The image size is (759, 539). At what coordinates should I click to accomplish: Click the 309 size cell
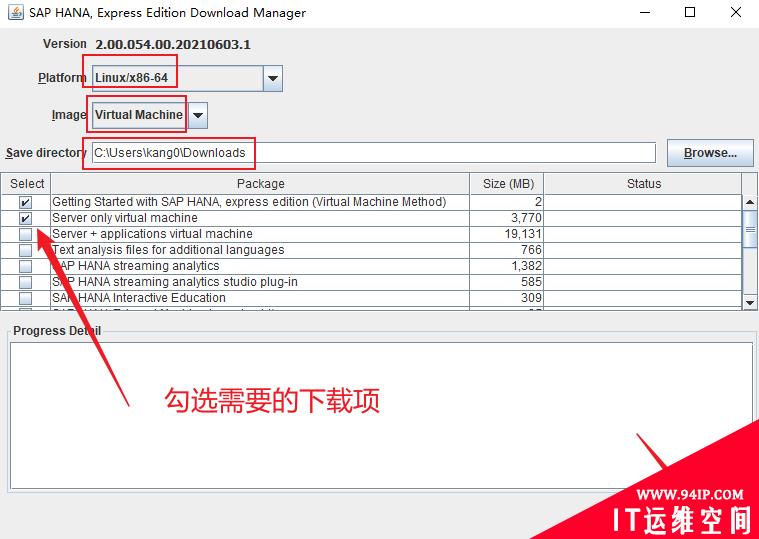coord(506,298)
